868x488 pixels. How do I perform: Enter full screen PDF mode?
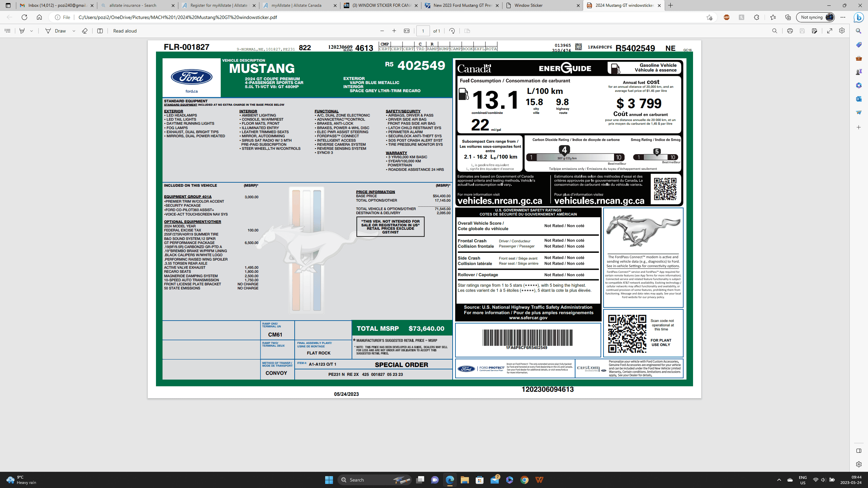click(x=829, y=31)
